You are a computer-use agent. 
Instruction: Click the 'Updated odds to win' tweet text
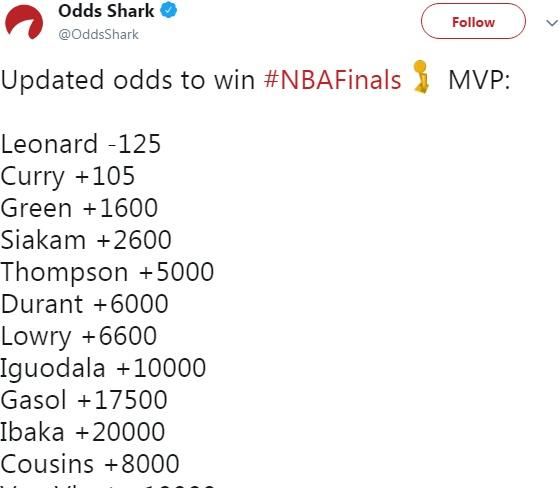point(128,80)
